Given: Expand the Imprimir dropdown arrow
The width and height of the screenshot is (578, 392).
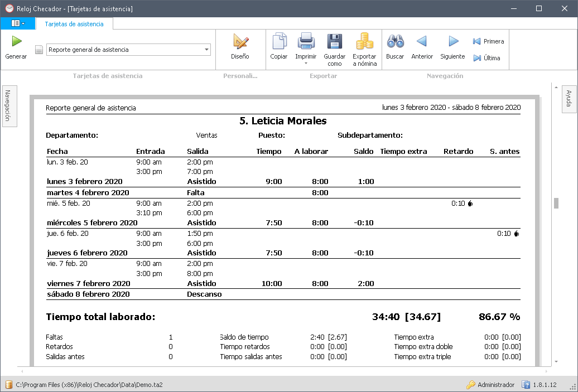Looking at the screenshot, I should tap(306, 64).
